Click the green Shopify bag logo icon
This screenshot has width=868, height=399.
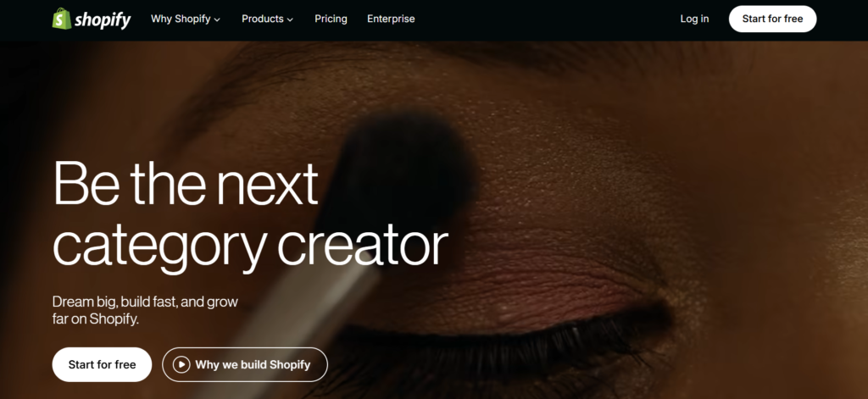pos(62,19)
